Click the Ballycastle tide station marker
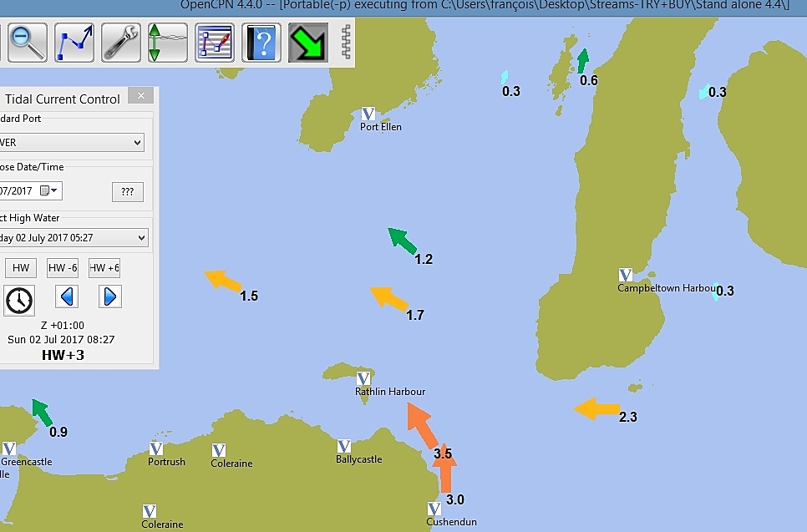807x532 pixels. [x=344, y=446]
